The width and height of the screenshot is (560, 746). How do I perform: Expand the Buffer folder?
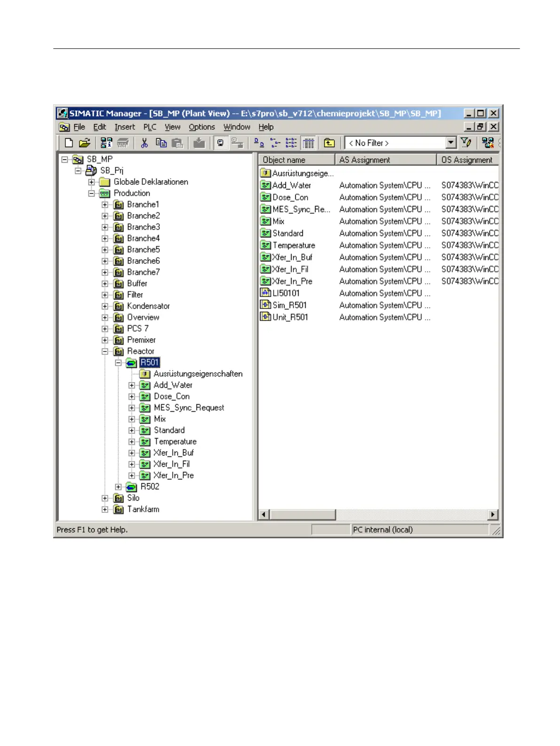pyautogui.click(x=105, y=283)
